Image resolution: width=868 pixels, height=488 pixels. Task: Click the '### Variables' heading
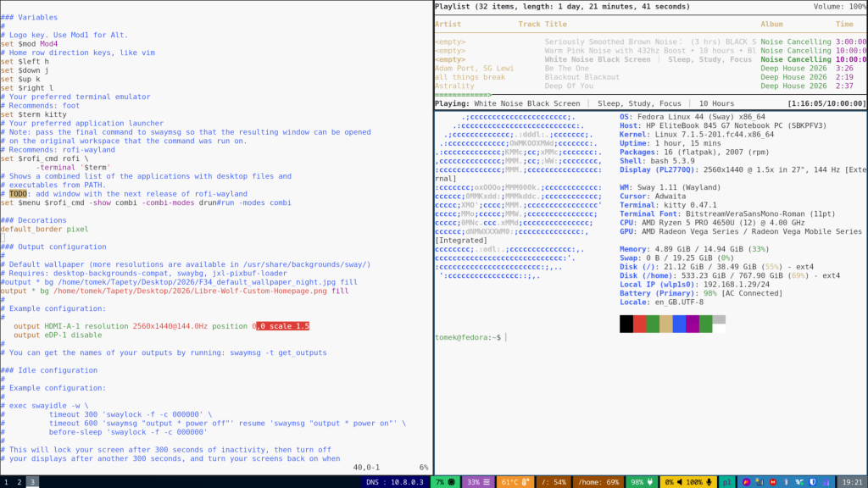tap(30, 17)
